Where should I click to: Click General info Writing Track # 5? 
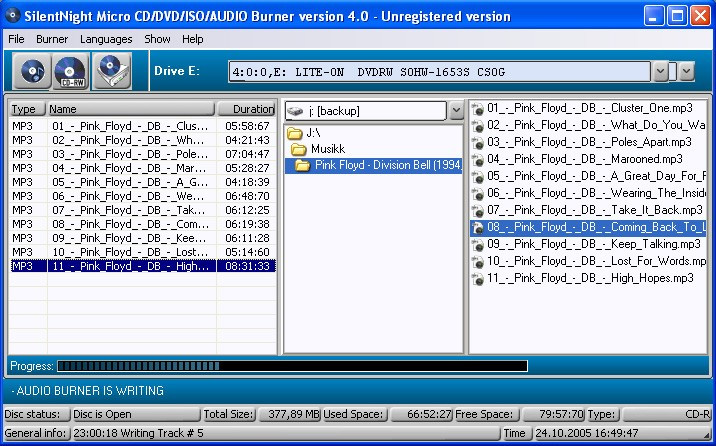coord(285,433)
